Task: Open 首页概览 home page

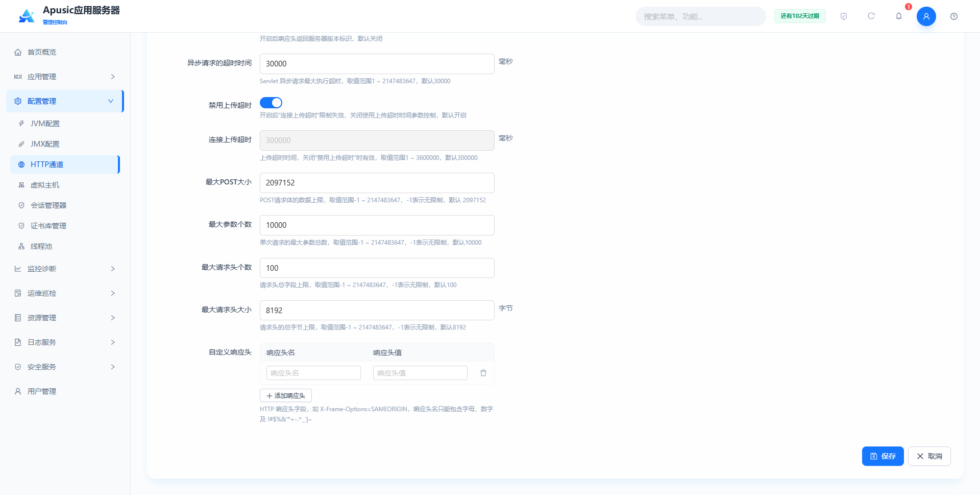Action: pos(65,52)
